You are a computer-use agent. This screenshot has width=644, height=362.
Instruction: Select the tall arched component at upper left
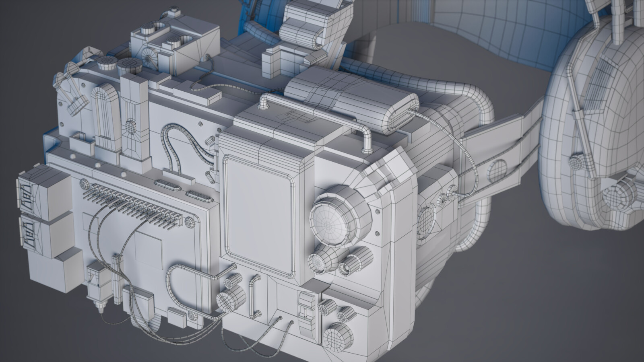click(x=106, y=117)
